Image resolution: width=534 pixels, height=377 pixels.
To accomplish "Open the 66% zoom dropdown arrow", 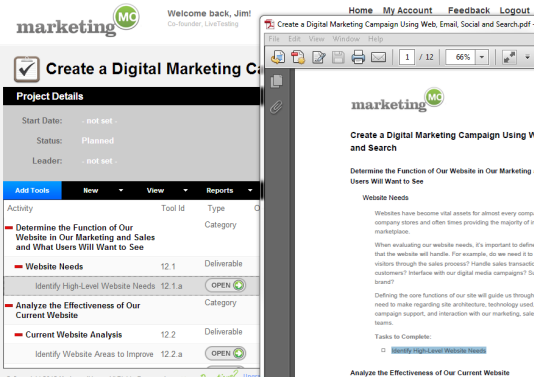I will [x=482, y=57].
